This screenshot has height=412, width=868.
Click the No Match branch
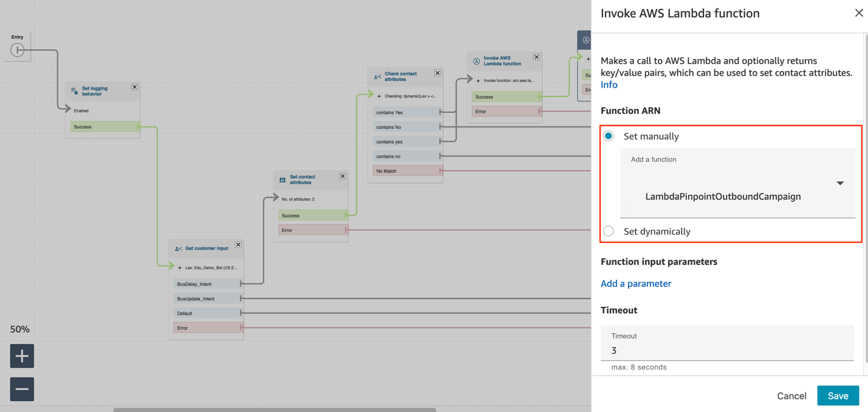click(x=407, y=171)
